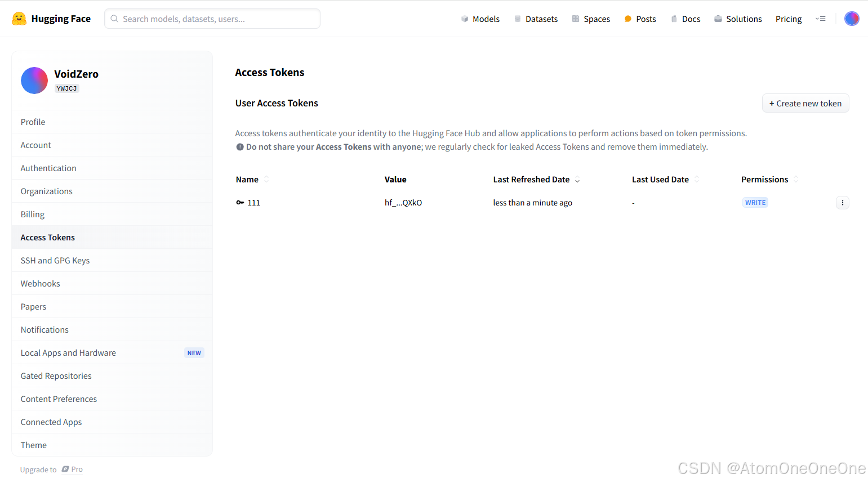
Task: Click the Datasets database icon
Action: click(x=518, y=19)
